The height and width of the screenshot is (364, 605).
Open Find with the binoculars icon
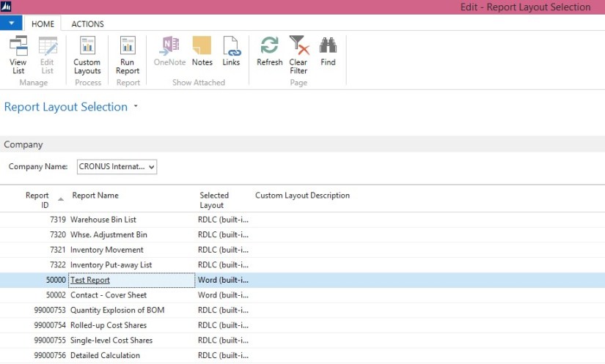click(x=328, y=51)
